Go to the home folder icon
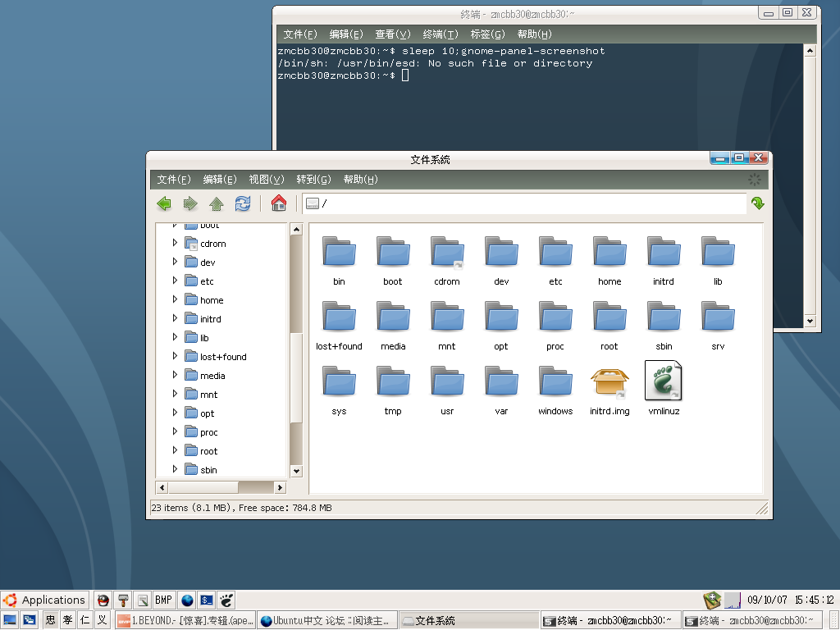Image resolution: width=840 pixels, height=630 pixels. pos(279,203)
